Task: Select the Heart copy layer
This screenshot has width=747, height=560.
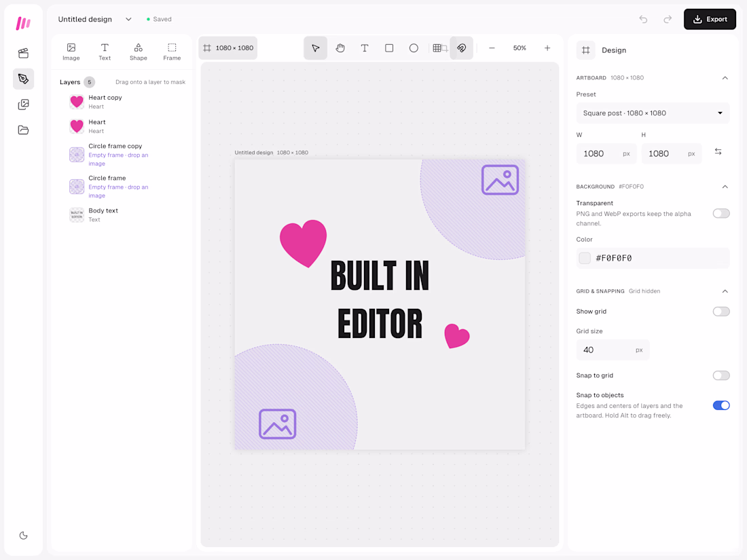Action: tap(122, 102)
